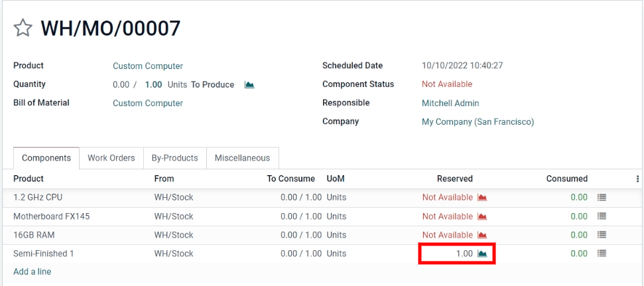Switch to the By-Products tab
The height and width of the screenshot is (286, 644).
(x=175, y=158)
